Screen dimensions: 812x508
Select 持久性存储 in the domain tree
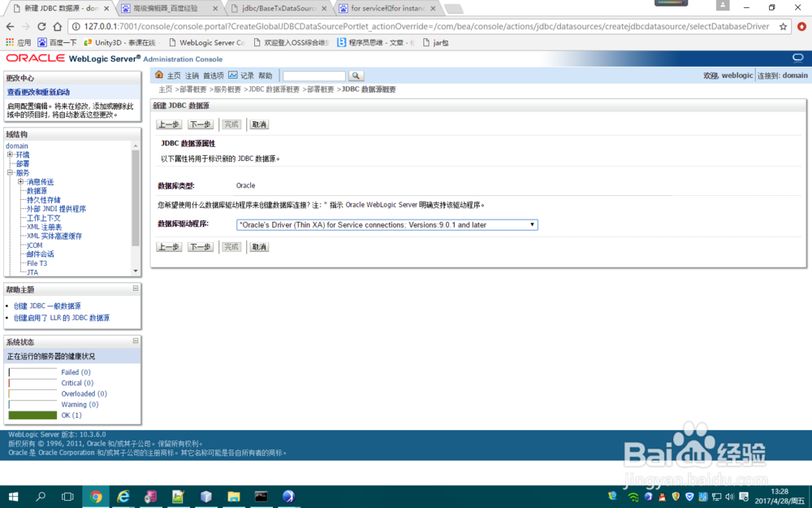(44, 200)
